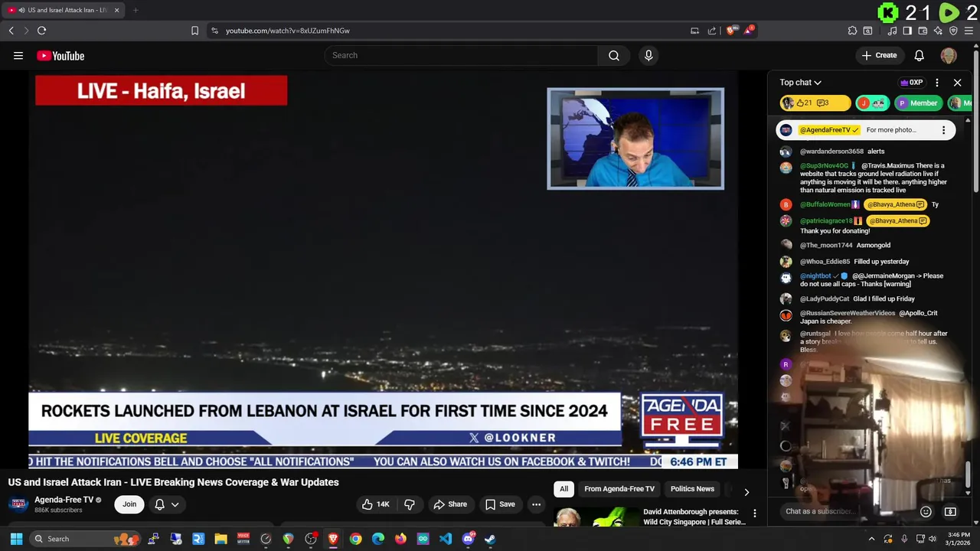Open Brave Shields lion icon
This screenshot has height=551, width=980.
731,31
